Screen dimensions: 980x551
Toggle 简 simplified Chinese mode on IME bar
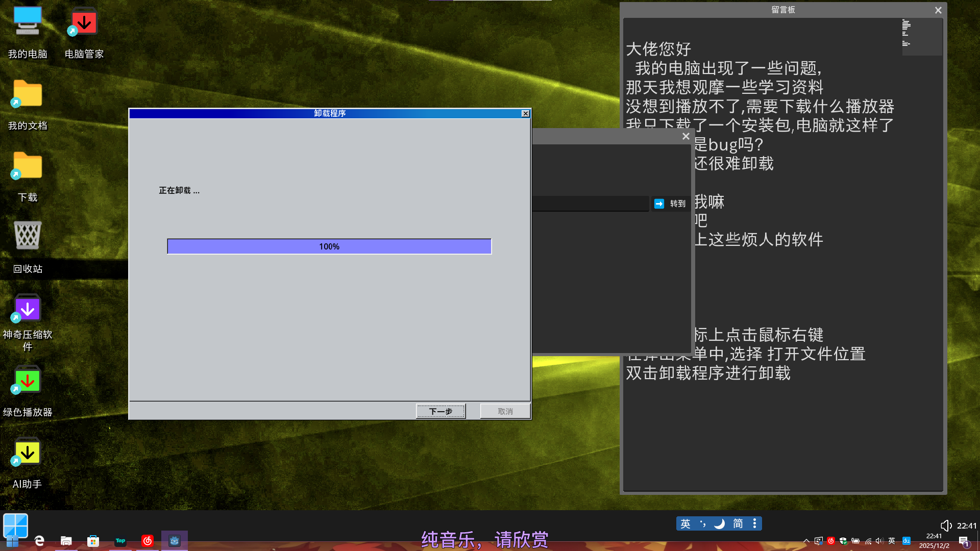[738, 524]
